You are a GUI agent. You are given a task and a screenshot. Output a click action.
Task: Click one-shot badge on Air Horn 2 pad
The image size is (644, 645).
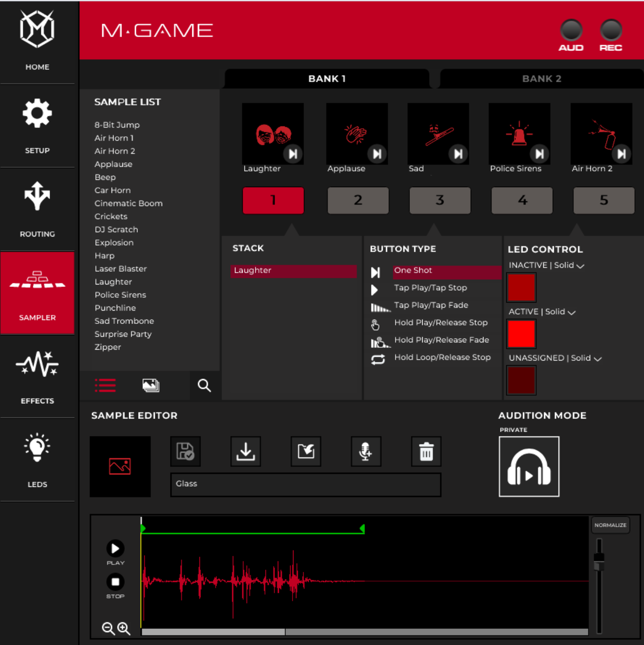(622, 154)
